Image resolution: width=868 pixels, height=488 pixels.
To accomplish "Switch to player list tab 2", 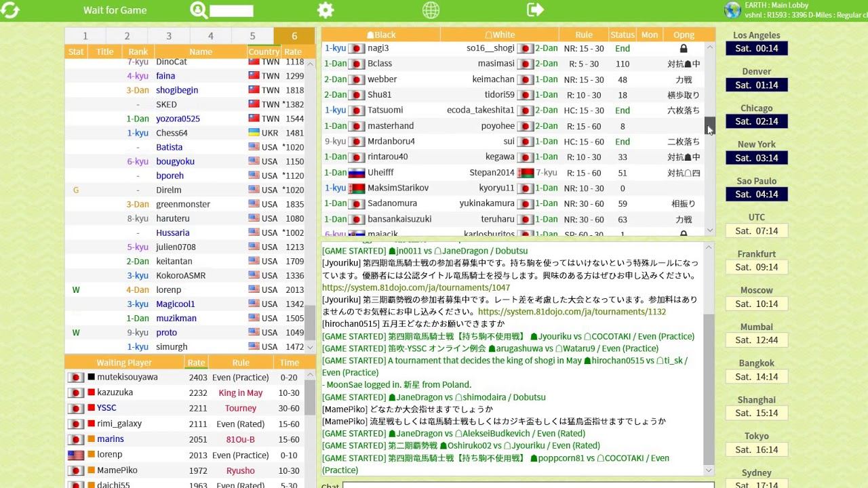I will click(x=127, y=36).
